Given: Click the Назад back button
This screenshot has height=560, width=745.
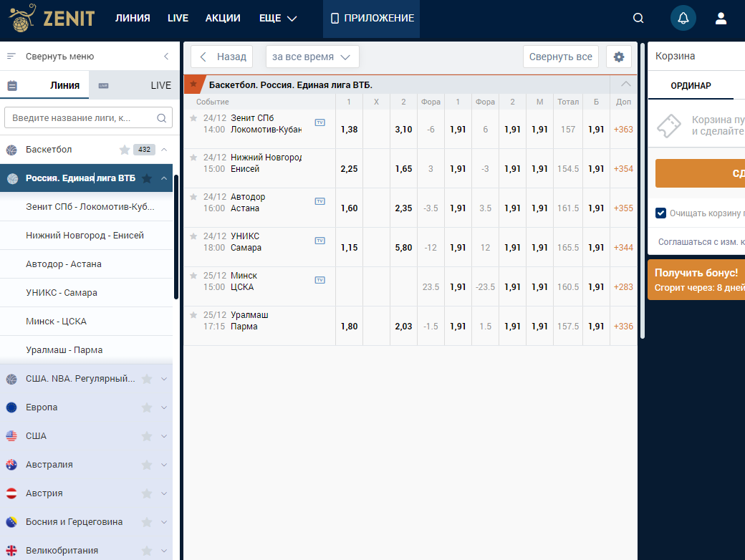Looking at the screenshot, I should point(222,57).
